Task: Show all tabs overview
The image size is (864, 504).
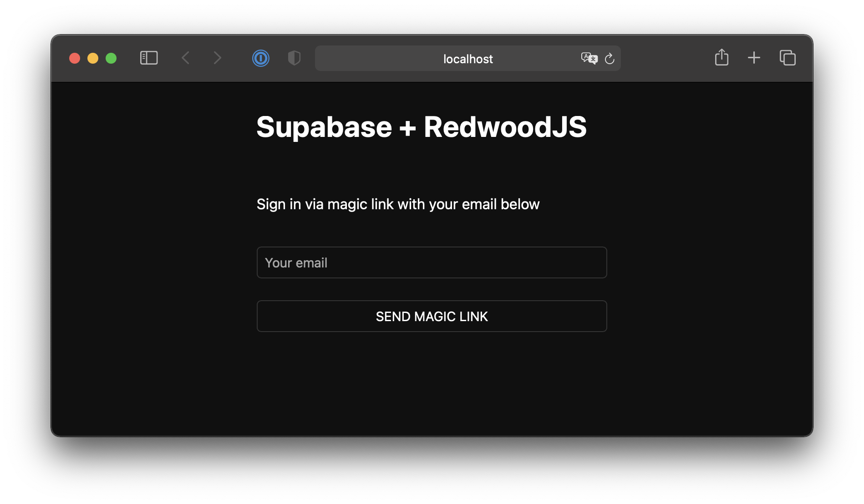Action: pos(788,58)
